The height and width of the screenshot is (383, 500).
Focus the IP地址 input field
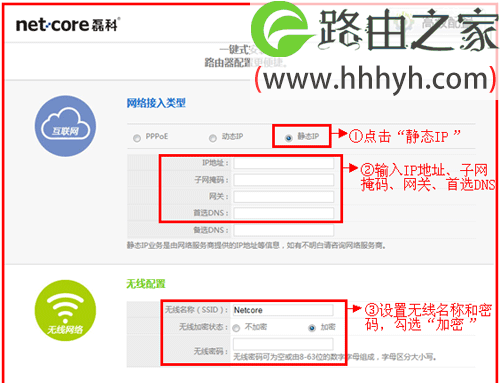coord(284,163)
